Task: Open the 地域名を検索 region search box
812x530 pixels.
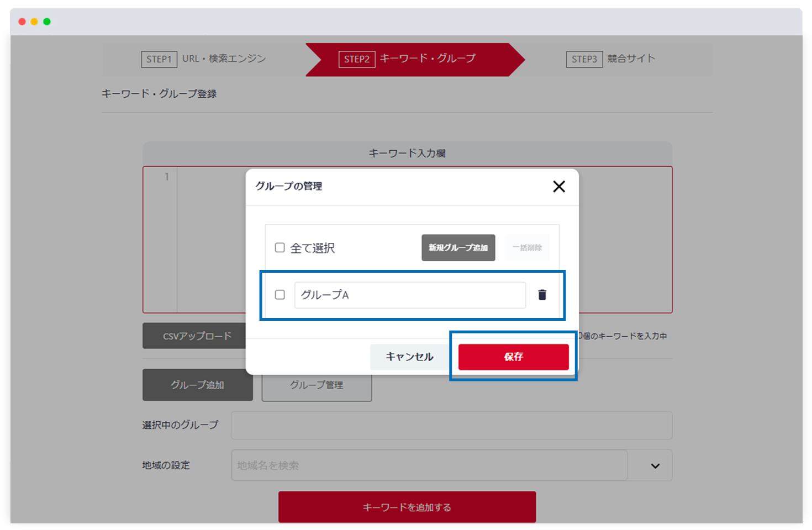Action: (x=387, y=465)
